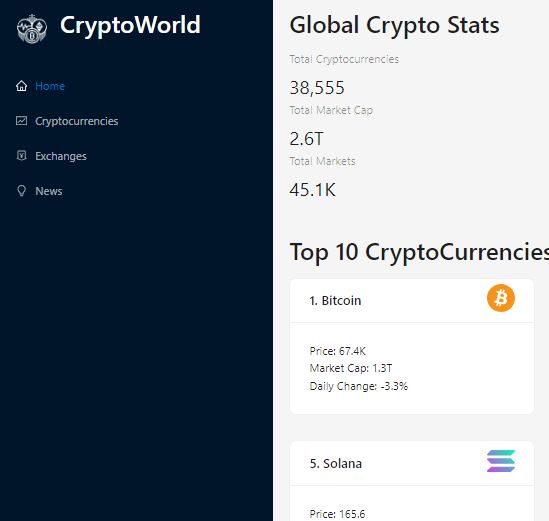This screenshot has width=549, height=521.
Task: Click the Solana gradient logo
Action: [x=501, y=461]
